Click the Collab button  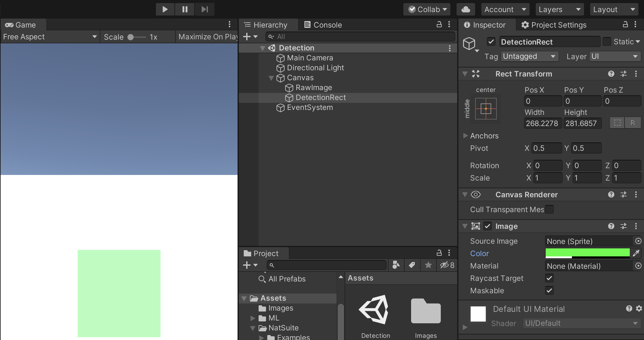tap(427, 9)
